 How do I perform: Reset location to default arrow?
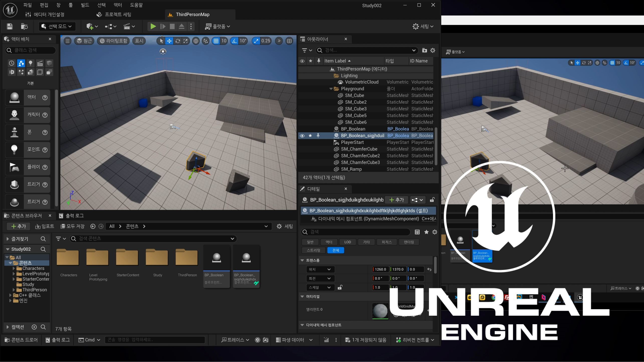coord(429,270)
